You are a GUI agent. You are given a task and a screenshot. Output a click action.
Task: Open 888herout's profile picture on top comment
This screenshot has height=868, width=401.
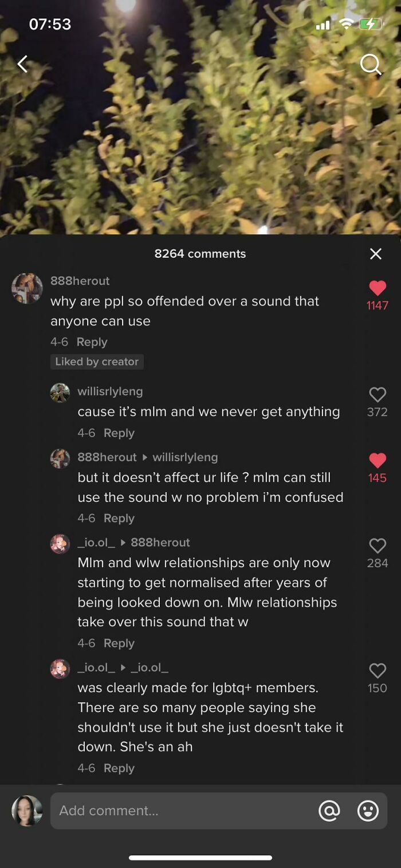click(27, 288)
